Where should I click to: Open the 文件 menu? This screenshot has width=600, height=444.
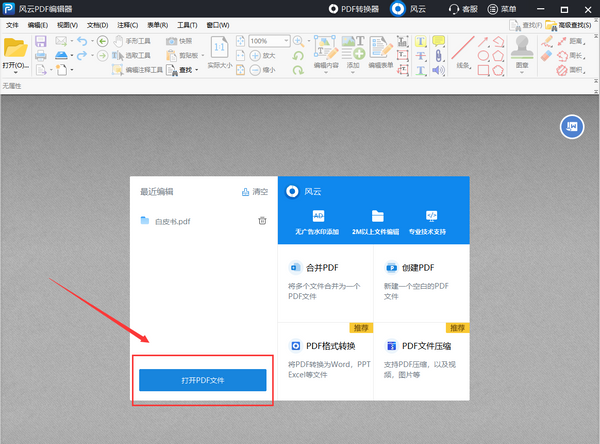click(12, 25)
